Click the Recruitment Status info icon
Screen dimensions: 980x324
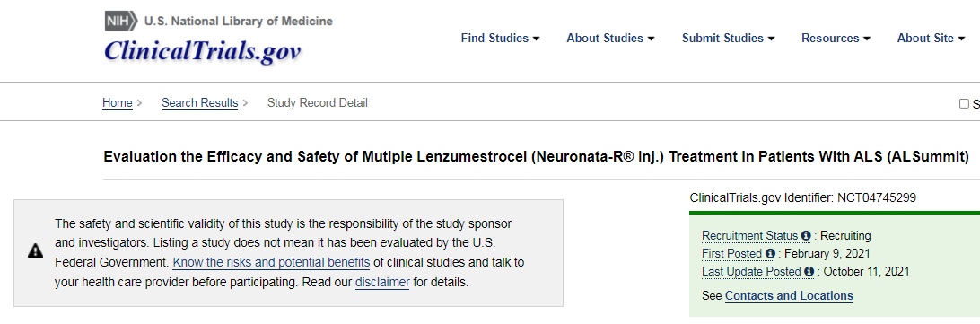pyautogui.click(x=806, y=236)
